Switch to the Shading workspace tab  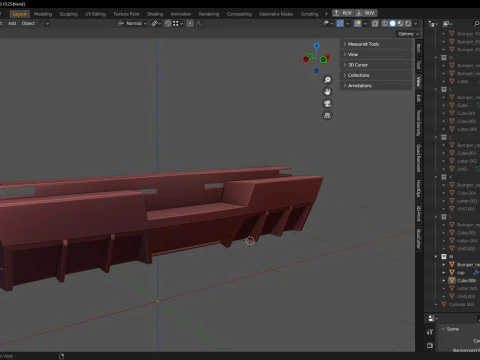155,14
